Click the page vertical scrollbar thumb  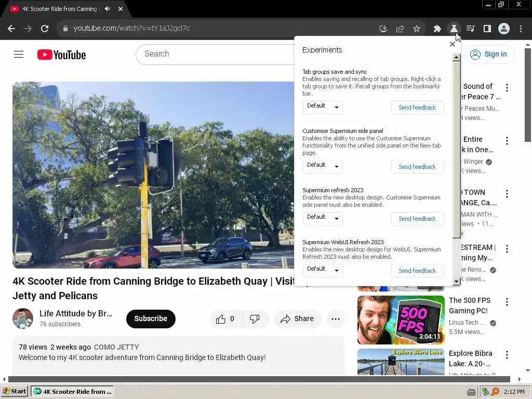pos(528,95)
